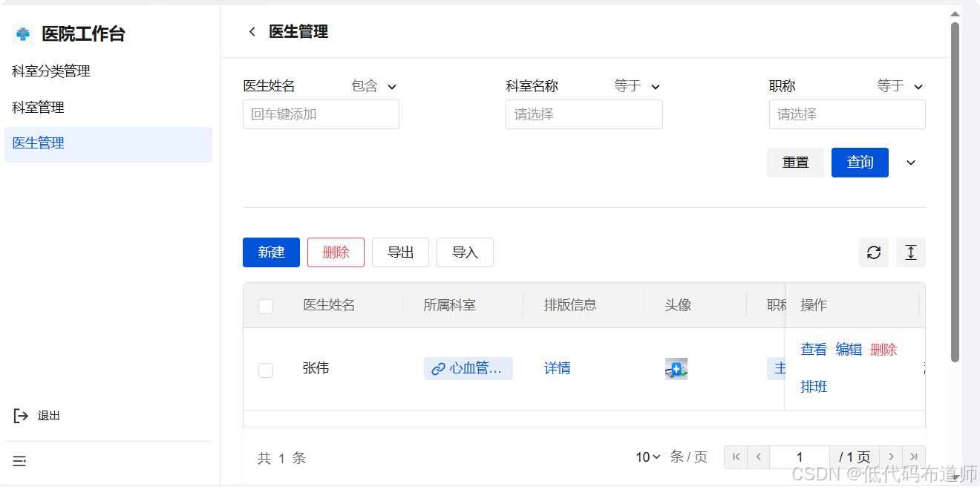Click the row height adjustment icon beside refresh
The height and width of the screenshot is (490, 980).
tap(910, 252)
